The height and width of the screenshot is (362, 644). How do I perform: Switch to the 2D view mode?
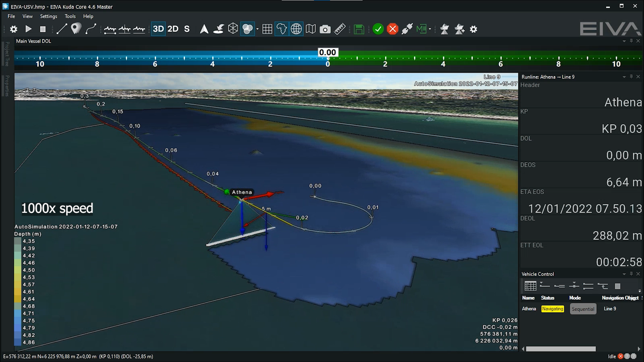(173, 29)
